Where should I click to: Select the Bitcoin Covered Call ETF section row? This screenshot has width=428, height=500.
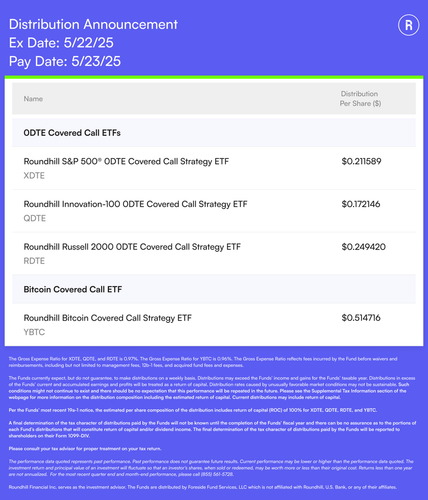click(x=214, y=289)
